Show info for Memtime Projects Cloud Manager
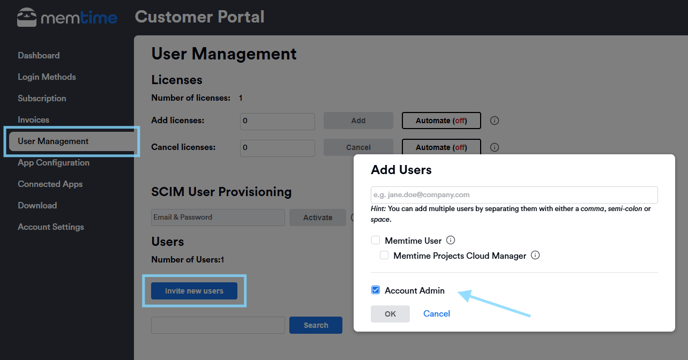This screenshot has height=360, width=688. pos(535,255)
